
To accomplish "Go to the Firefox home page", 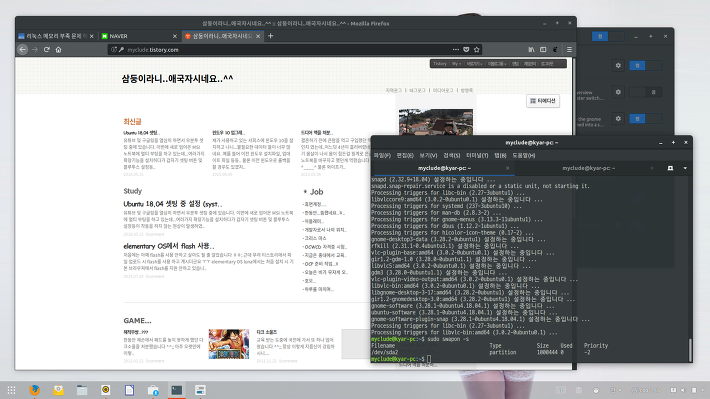I will coord(58,50).
